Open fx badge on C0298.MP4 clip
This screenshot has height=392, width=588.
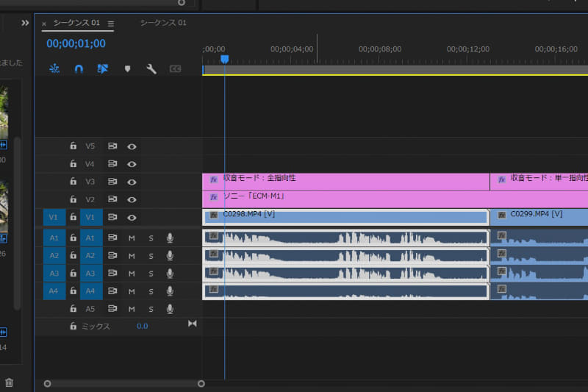(214, 215)
